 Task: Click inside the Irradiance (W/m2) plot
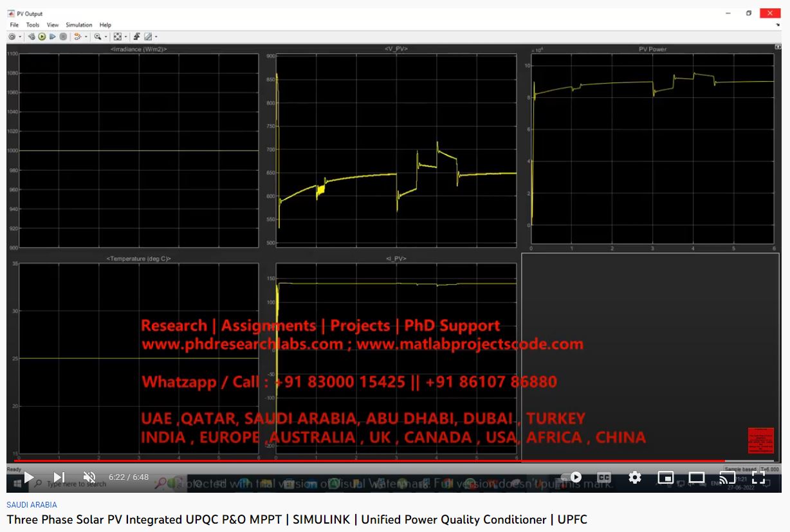139,151
